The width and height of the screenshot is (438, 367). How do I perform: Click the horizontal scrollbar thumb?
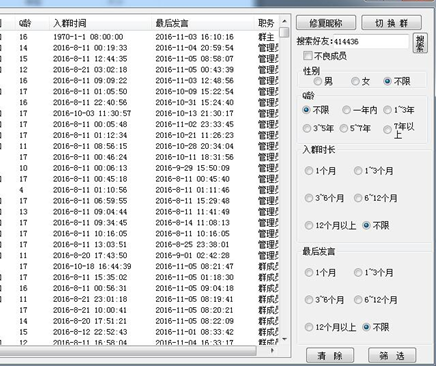pos(128,350)
